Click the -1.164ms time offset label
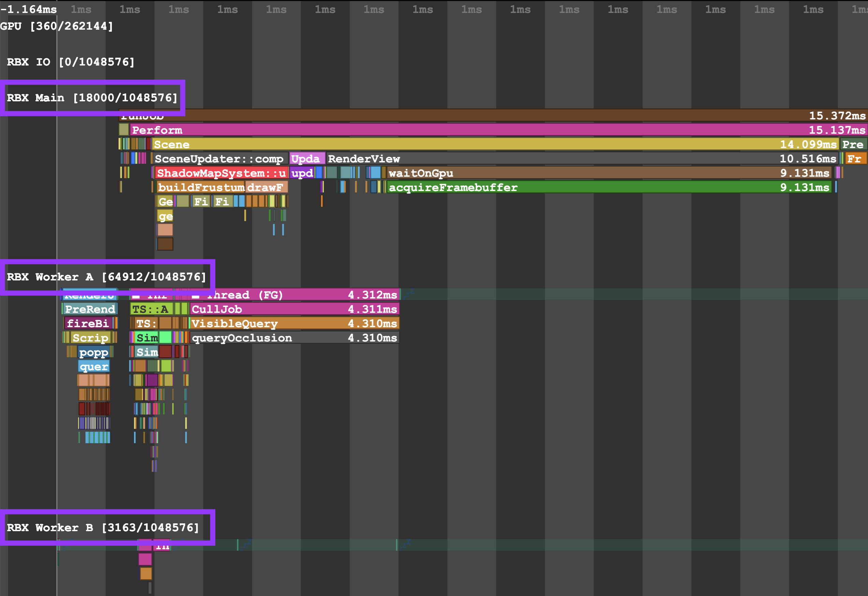Viewport: 868px width, 596px height. (x=29, y=9)
